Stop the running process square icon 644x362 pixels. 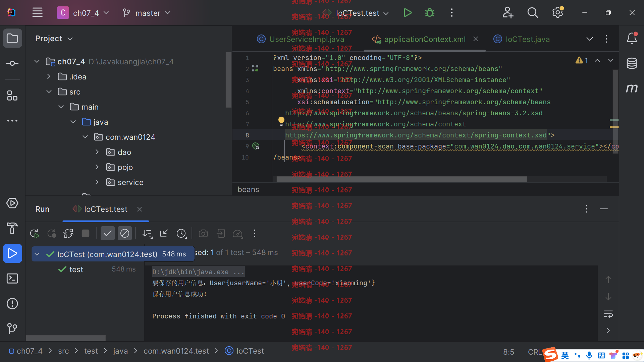(x=86, y=233)
